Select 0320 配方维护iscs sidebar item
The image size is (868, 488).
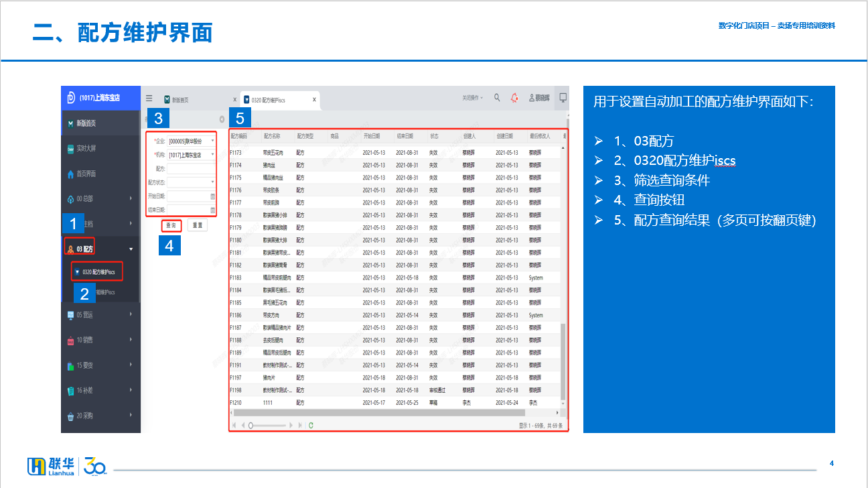pos(98,272)
